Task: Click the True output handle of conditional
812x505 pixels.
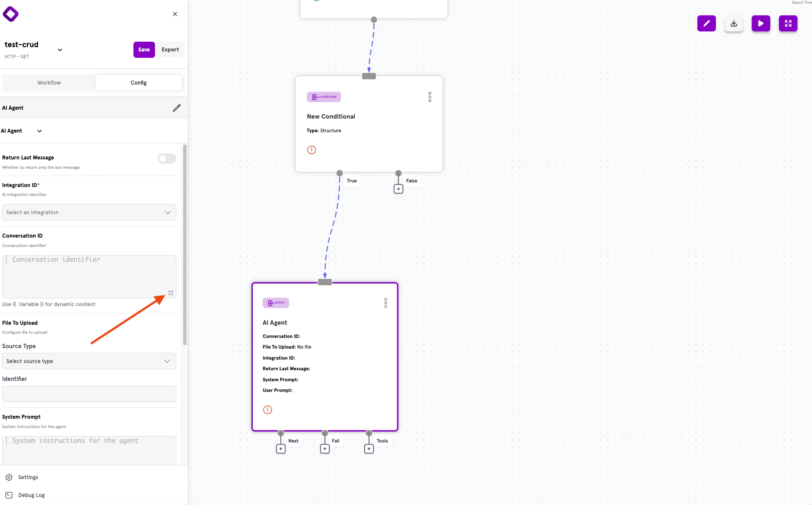Action: 340,173
